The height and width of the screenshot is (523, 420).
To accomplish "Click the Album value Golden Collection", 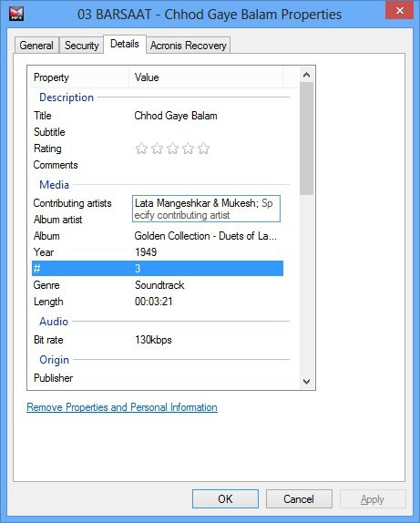I will [x=206, y=236].
